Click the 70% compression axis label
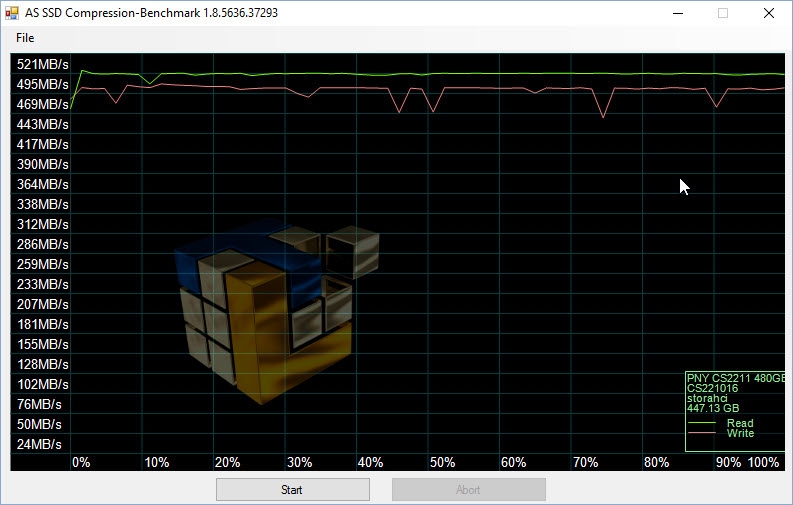The height and width of the screenshot is (505, 793). pyautogui.click(x=586, y=463)
